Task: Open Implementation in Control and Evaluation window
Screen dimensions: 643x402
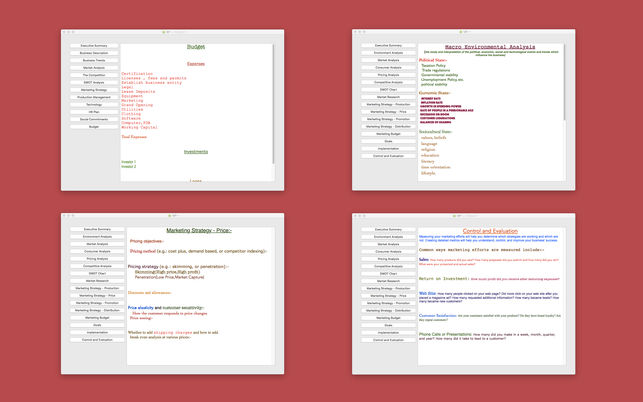Action: pyautogui.click(x=388, y=333)
